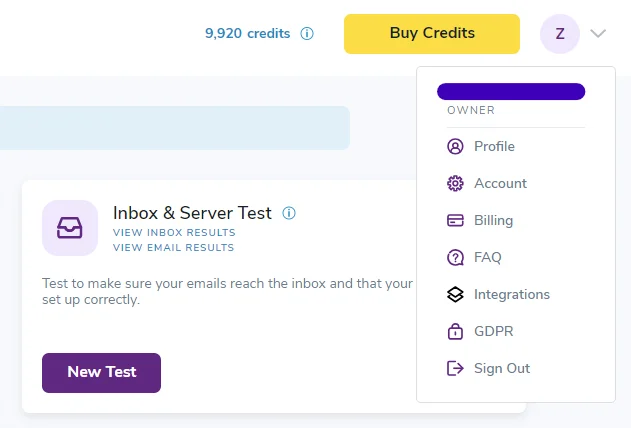Click the light blue banner bar

pyautogui.click(x=175, y=128)
